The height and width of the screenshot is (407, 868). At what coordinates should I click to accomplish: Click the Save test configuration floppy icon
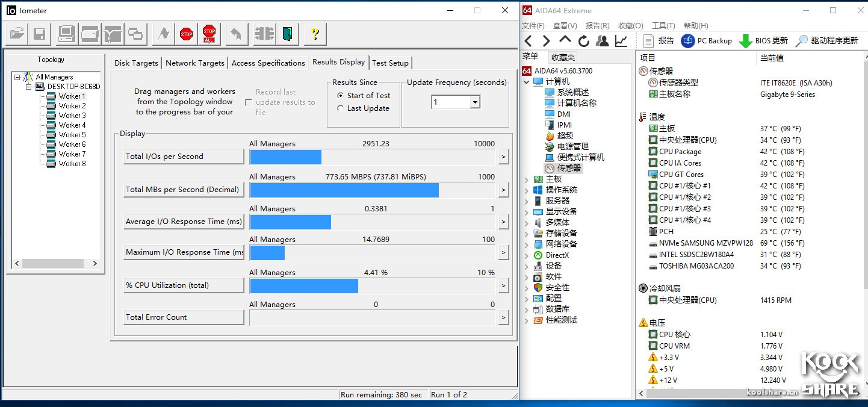(x=40, y=34)
